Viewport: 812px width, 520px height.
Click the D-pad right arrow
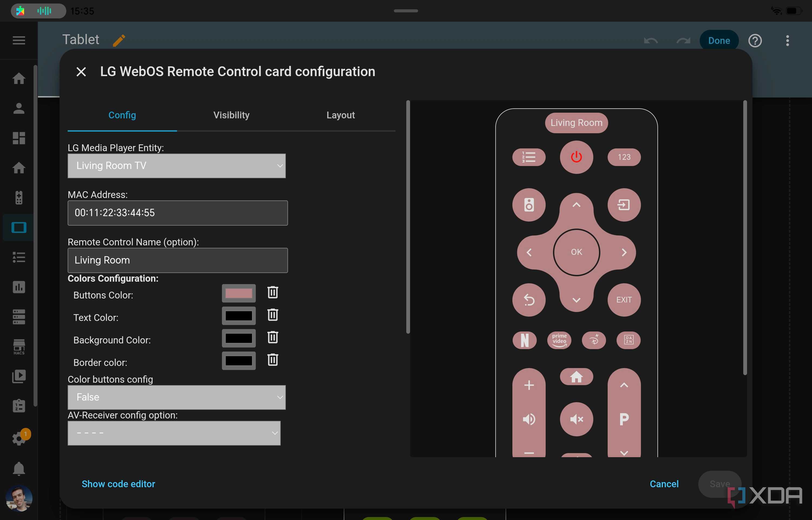point(624,252)
